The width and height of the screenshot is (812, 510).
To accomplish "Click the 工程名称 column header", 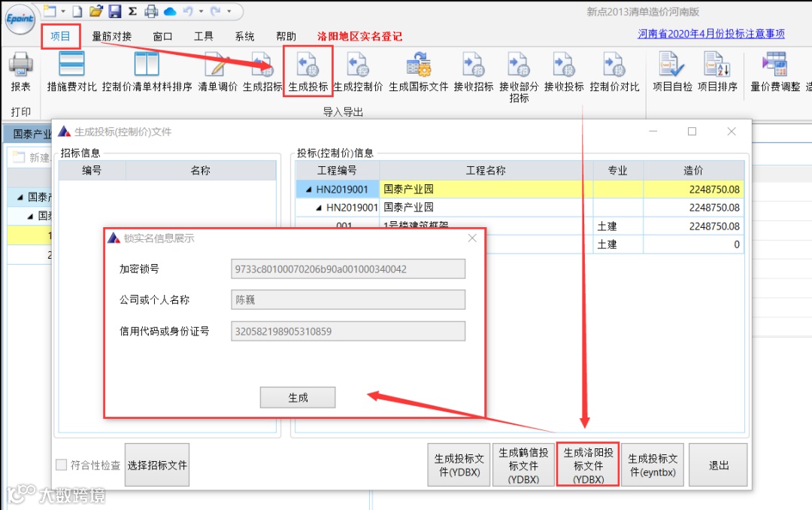I will tap(486, 170).
